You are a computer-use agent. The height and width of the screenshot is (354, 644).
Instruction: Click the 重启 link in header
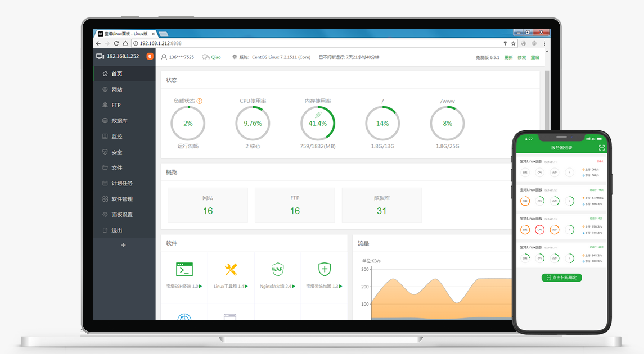(535, 57)
